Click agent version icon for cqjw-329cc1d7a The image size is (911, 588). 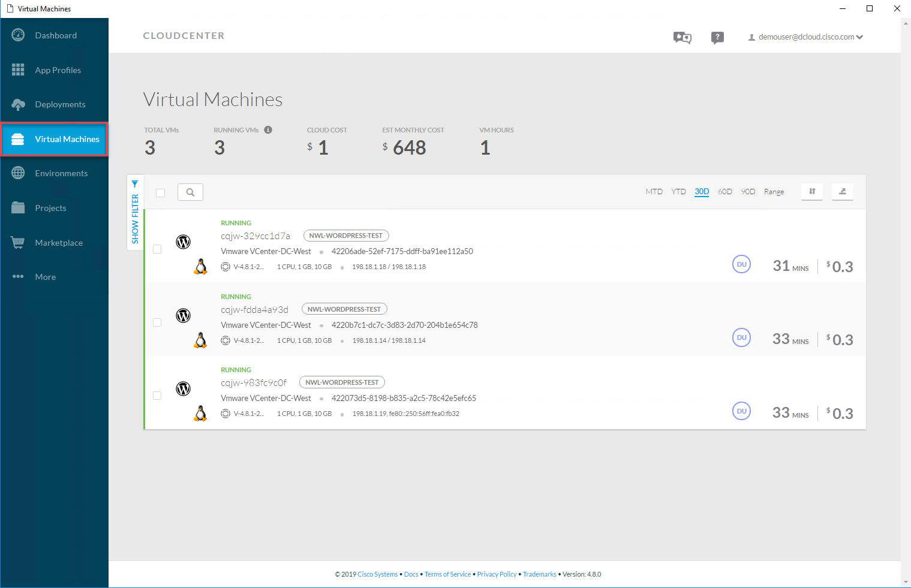click(x=226, y=267)
